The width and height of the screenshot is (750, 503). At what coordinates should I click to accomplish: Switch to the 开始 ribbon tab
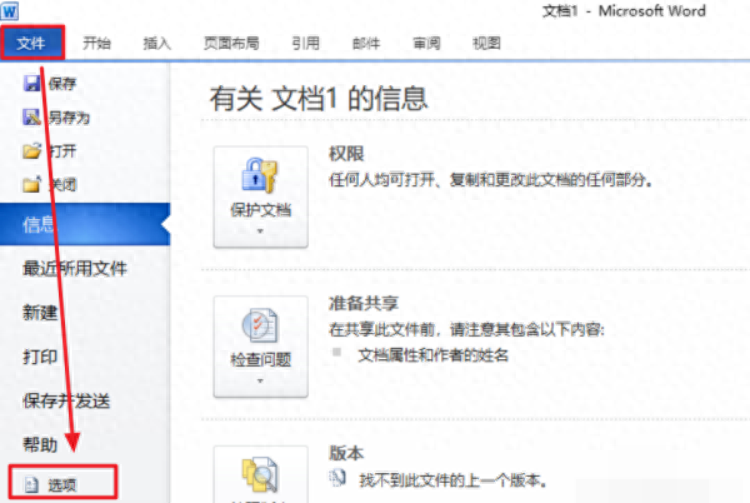(97, 43)
